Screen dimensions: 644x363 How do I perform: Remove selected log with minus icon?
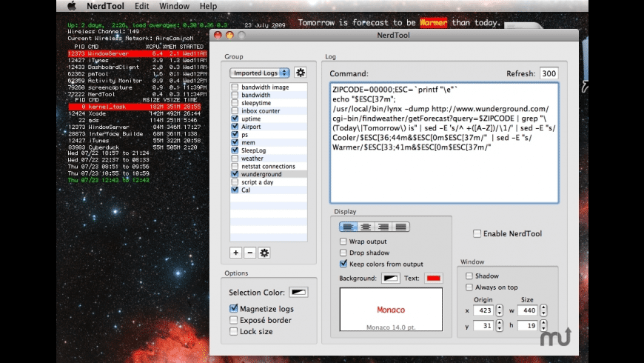coord(249,253)
